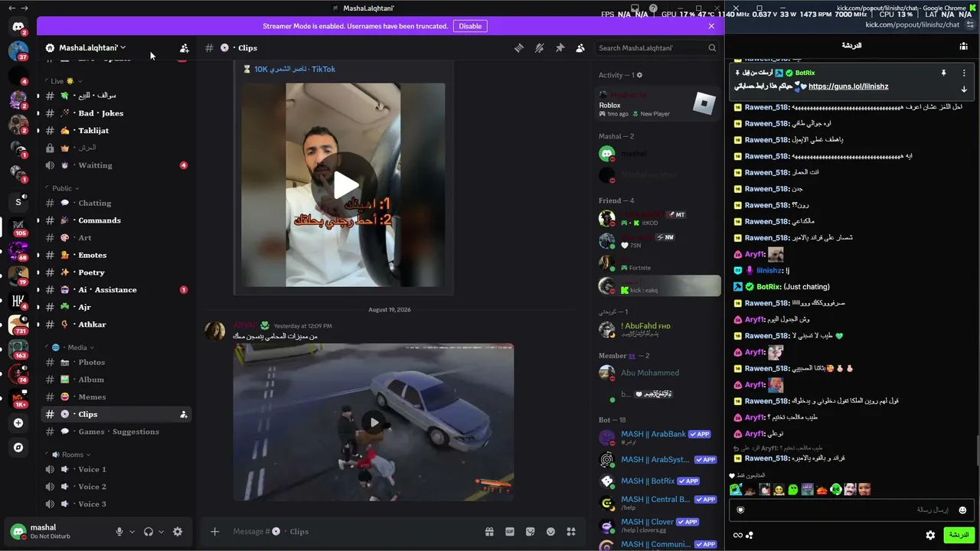
Task: Open the sticker picker
Action: [x=530, y=531]
